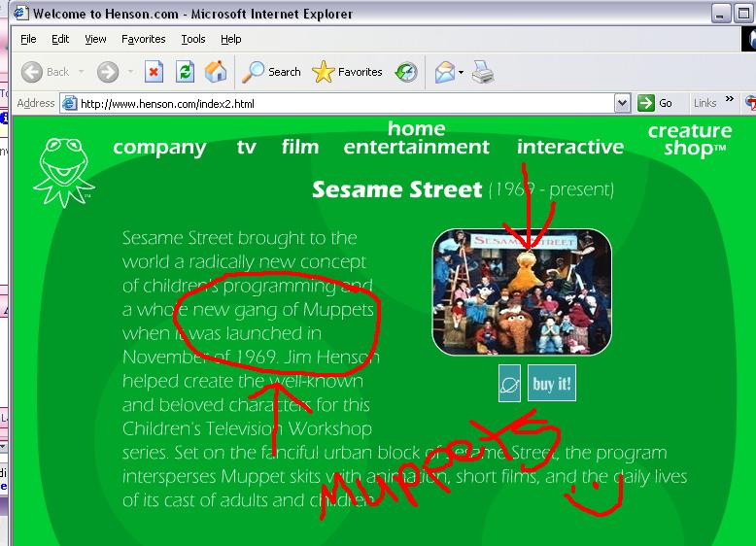Open the Tools menu
756x546 pixels.
[x=193, y=39]
